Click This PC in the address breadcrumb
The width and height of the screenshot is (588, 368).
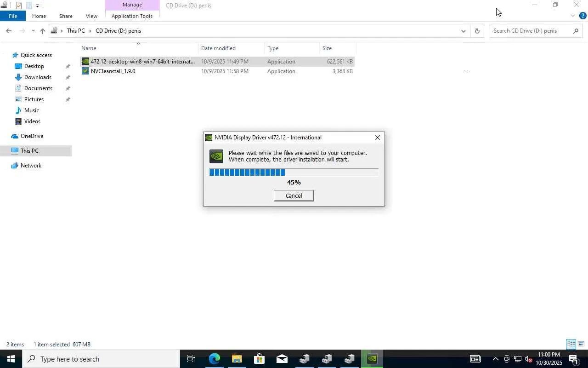(76, 31)
